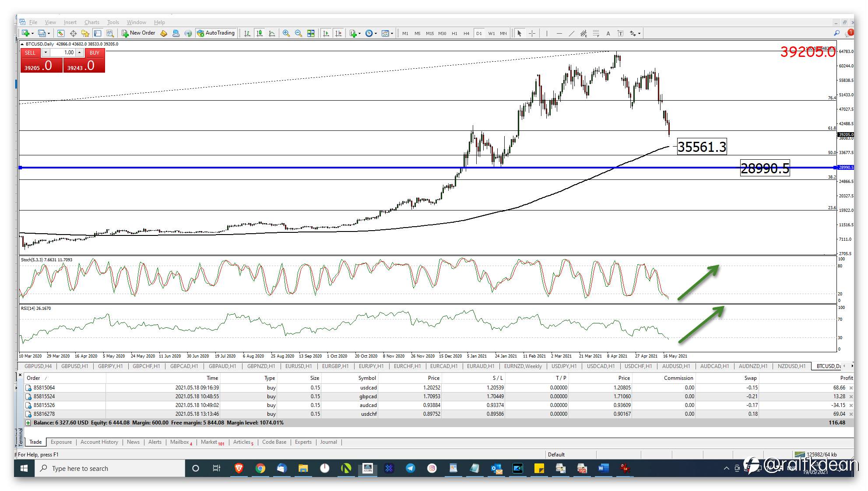
Task: Select the Fibonacci retracement tool
Action: click(x=596, y=33)
